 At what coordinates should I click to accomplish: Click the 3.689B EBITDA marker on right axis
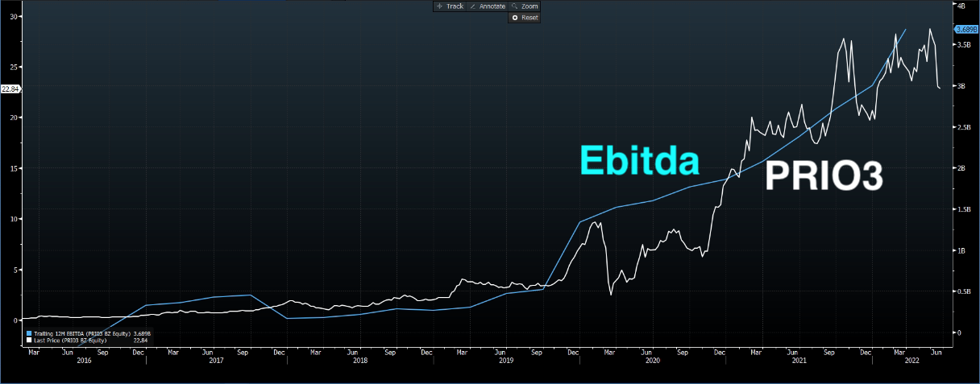click(965, 29)
